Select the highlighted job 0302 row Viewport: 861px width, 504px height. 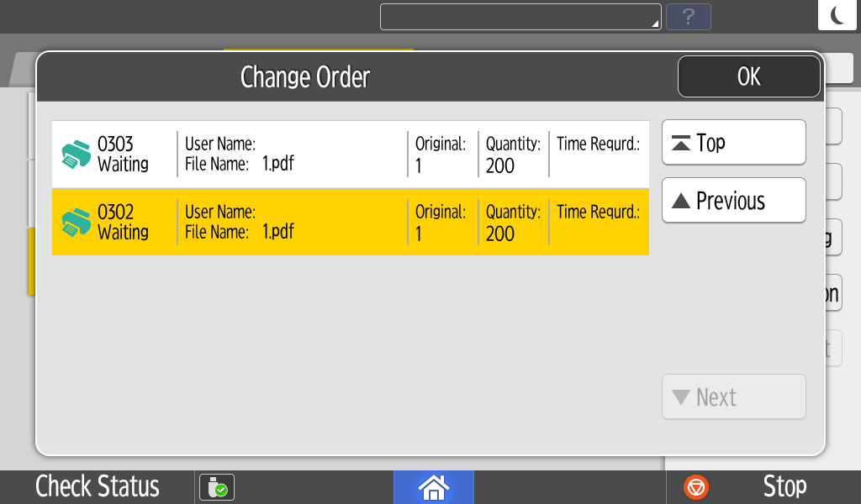tap(350, 223)
